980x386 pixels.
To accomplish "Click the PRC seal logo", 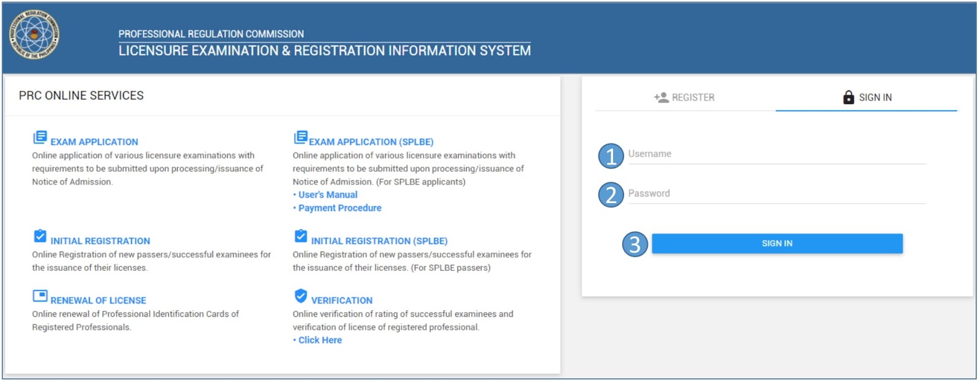I will point(34,34).
